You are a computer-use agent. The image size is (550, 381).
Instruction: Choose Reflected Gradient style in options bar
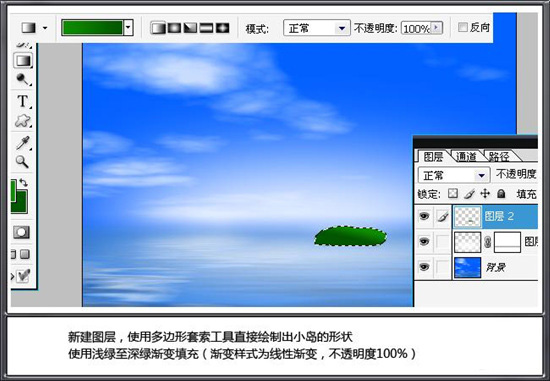[x=206, y=28]
